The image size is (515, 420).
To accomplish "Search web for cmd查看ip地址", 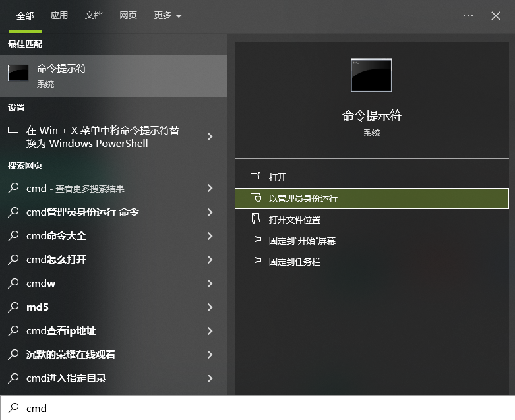I will click(x=113, y=331).
